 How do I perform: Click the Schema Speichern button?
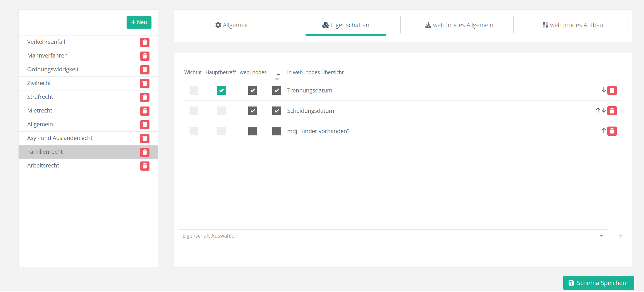[x=598, y=283]
